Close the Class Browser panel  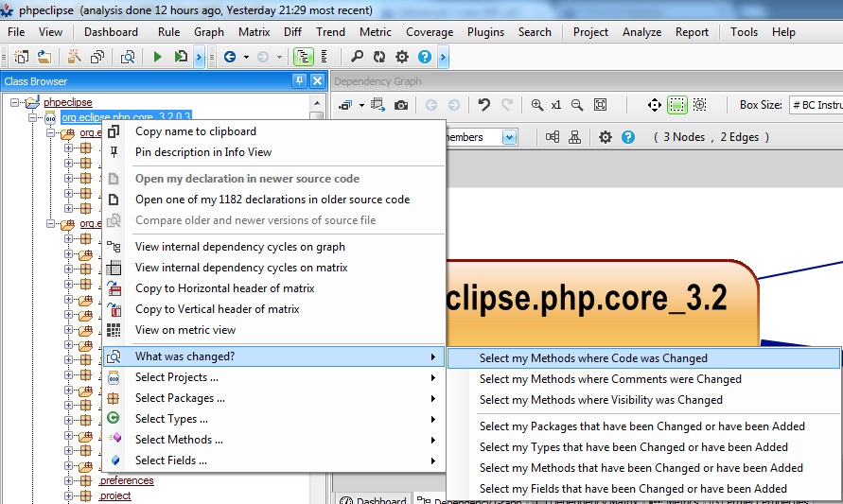pos(317,81)
